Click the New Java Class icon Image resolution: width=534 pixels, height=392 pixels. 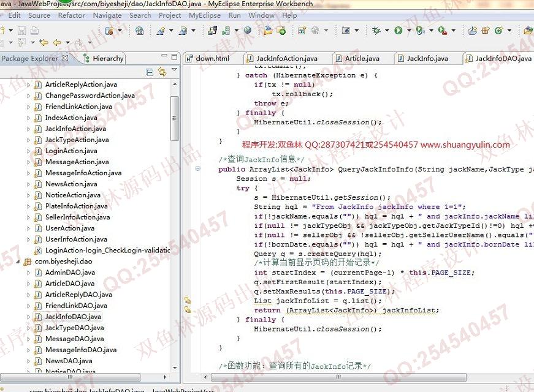498,31
